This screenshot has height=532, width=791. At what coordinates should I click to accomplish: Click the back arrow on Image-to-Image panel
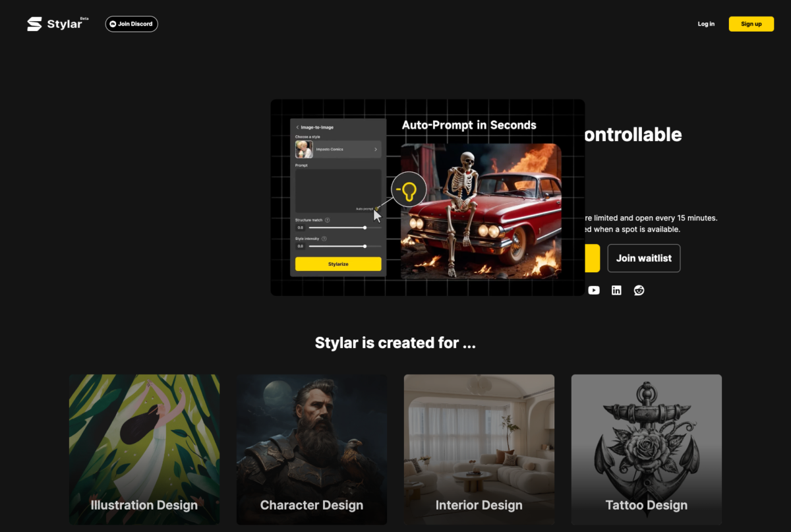[297, 127]
